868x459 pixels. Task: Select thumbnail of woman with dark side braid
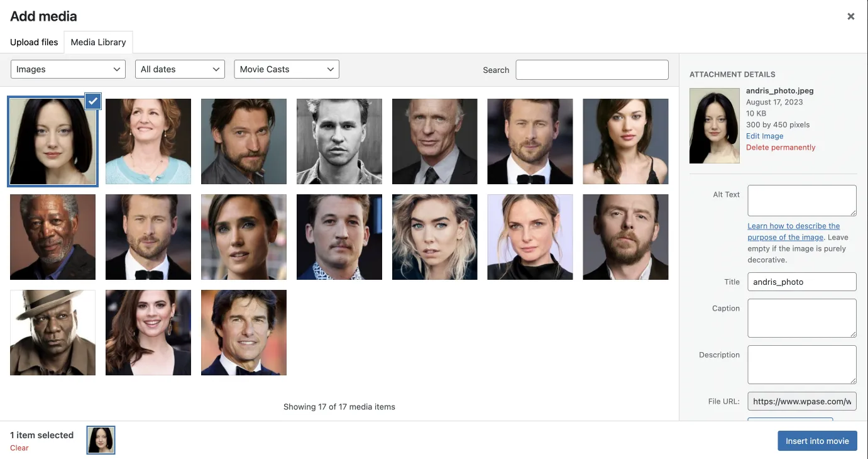pyautogui.click(x=626, y=141)
